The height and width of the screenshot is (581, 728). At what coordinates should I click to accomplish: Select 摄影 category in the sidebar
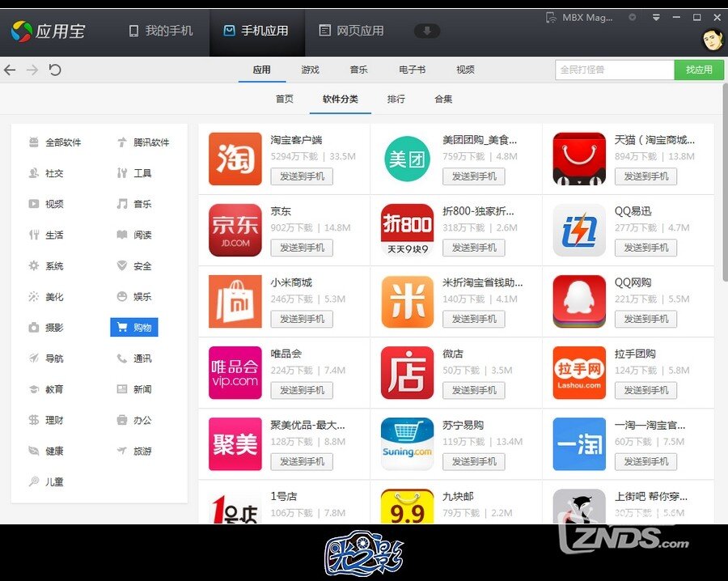pos(46,328)
